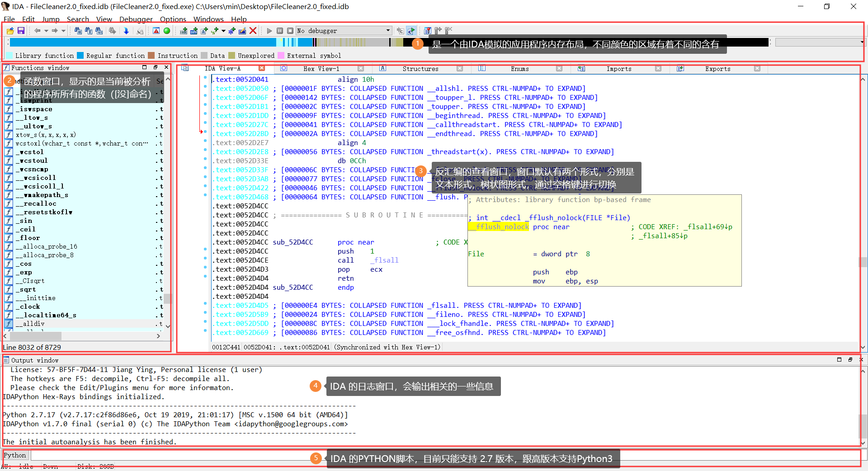Click the make string 'A' plus icon

point(204,31)
